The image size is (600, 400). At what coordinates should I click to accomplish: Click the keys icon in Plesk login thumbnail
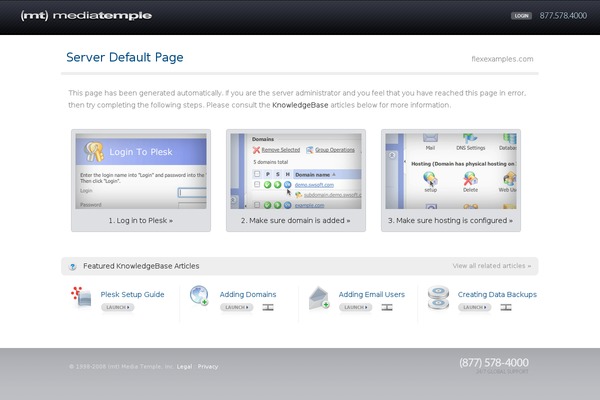point(94,152)
